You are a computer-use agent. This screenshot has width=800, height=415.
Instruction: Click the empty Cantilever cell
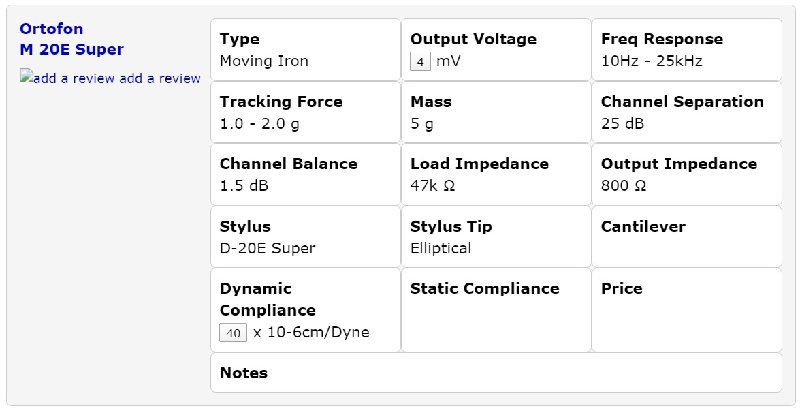click(687, 237)
